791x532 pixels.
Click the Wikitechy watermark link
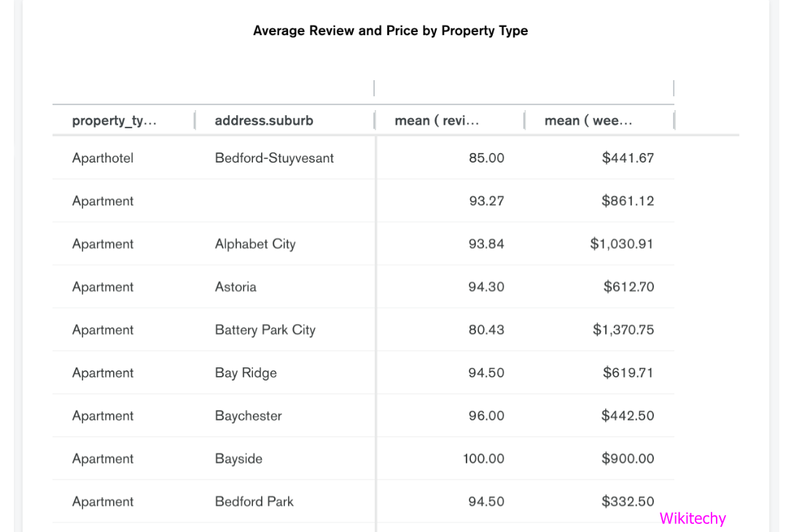pos(693,519)
